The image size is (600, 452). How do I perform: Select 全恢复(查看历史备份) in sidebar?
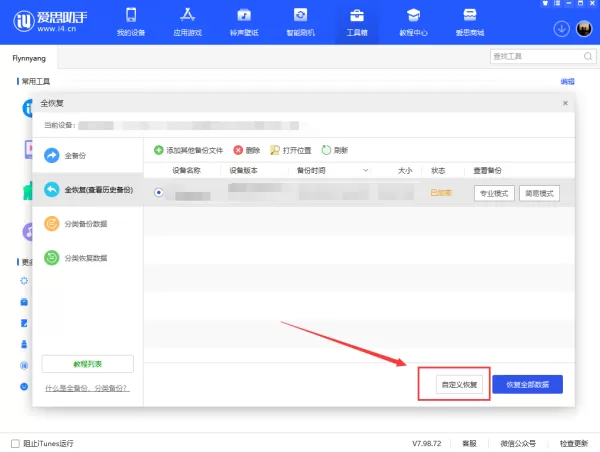88,189
